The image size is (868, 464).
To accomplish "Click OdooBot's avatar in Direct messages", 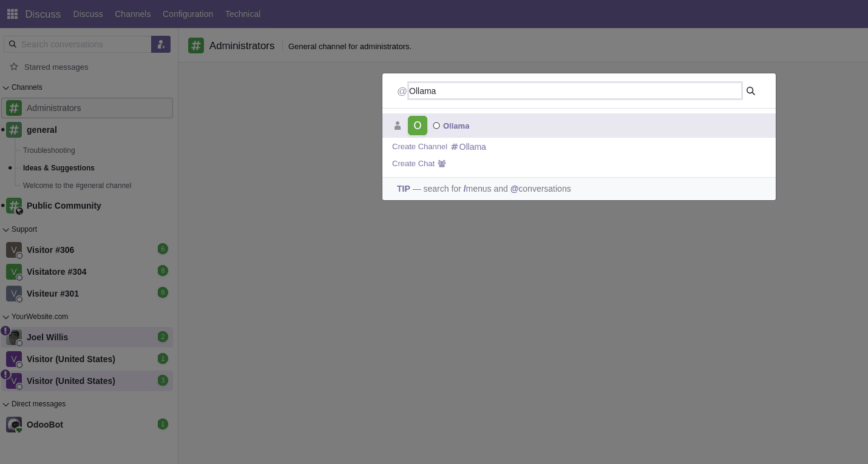I will click(x=13, y=424).
